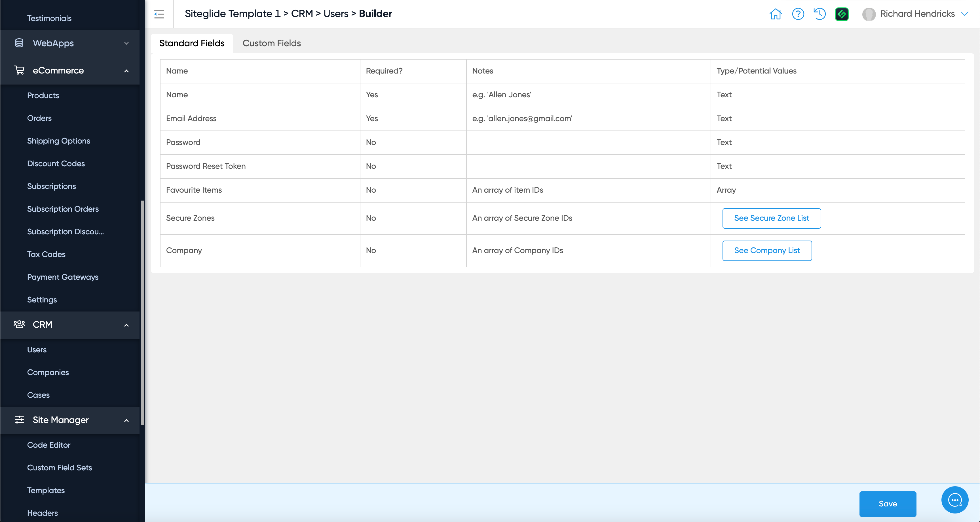Open Code Editor under Site Manager

click(x=49, y=445)
